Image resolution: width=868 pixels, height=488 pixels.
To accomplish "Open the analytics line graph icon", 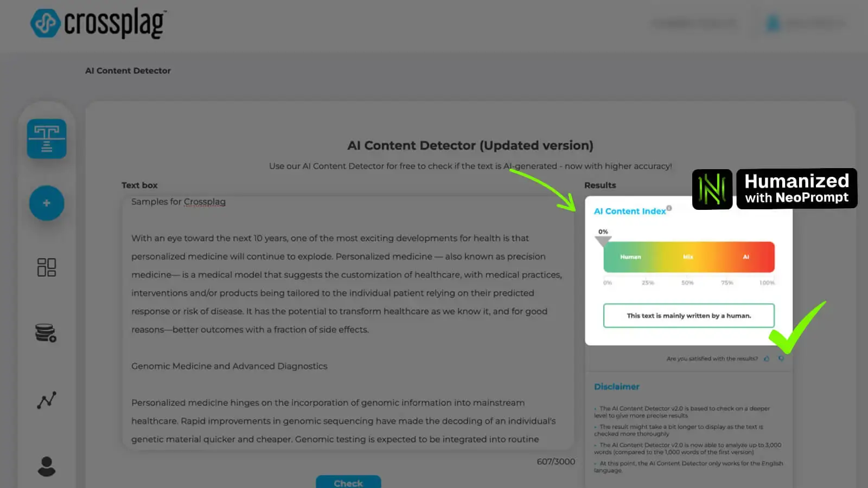I will [47, 400].
